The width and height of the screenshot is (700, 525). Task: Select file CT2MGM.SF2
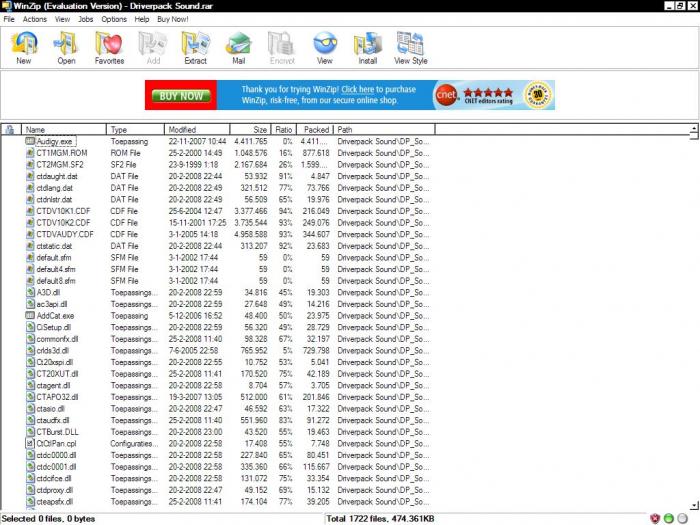tap(60, 164)
